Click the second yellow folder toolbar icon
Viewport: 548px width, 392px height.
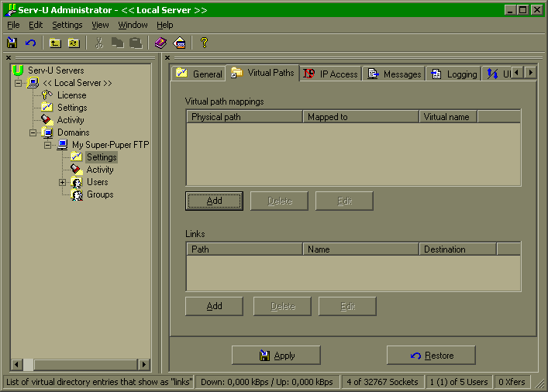74,43
